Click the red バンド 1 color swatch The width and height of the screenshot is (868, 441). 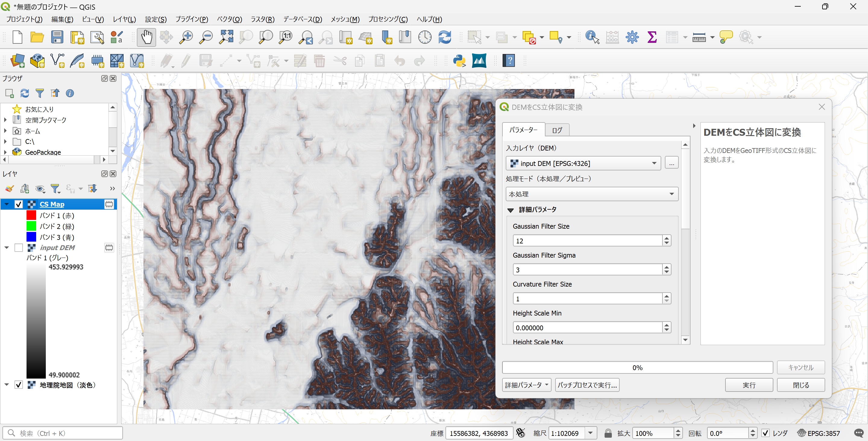tap(31, 215)
